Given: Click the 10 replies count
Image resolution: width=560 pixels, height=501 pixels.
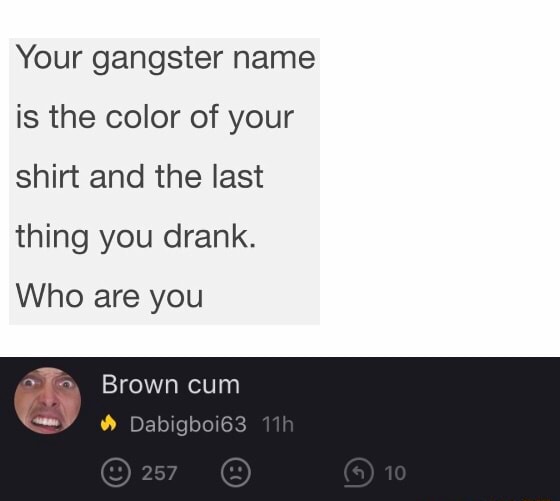Looking at the screenshot, I should tap(395, 473).
